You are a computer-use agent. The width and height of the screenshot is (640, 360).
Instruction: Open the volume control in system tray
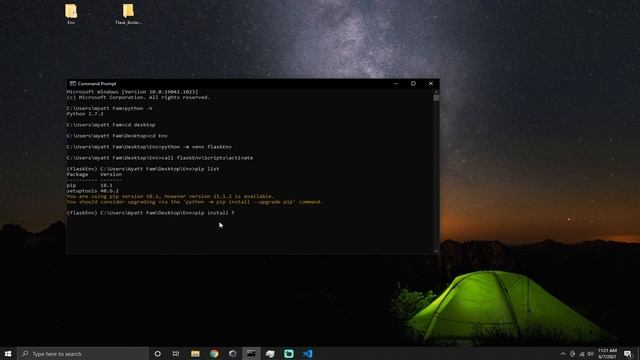pos(590,353)
